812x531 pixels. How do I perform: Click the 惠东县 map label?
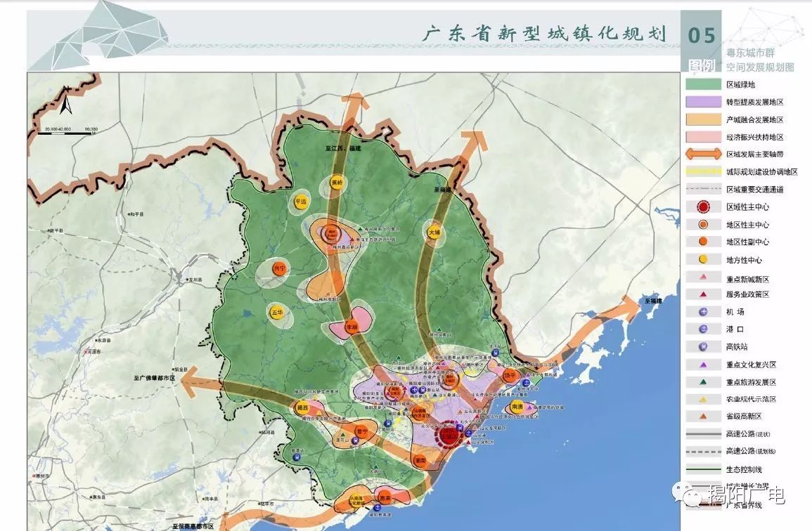97,497
